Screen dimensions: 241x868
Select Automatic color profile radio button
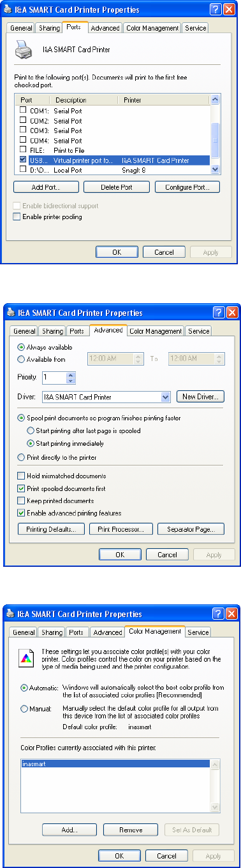coord(24,687)
